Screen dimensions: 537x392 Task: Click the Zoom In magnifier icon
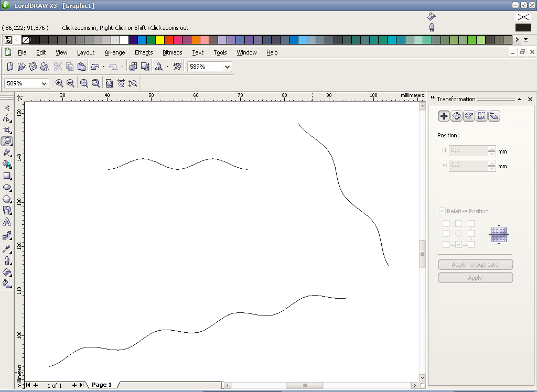[59, 83]
